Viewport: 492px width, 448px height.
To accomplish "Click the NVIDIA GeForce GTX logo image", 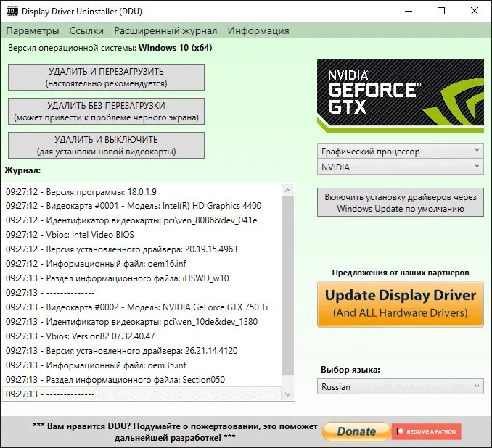I will click(401, 96).
